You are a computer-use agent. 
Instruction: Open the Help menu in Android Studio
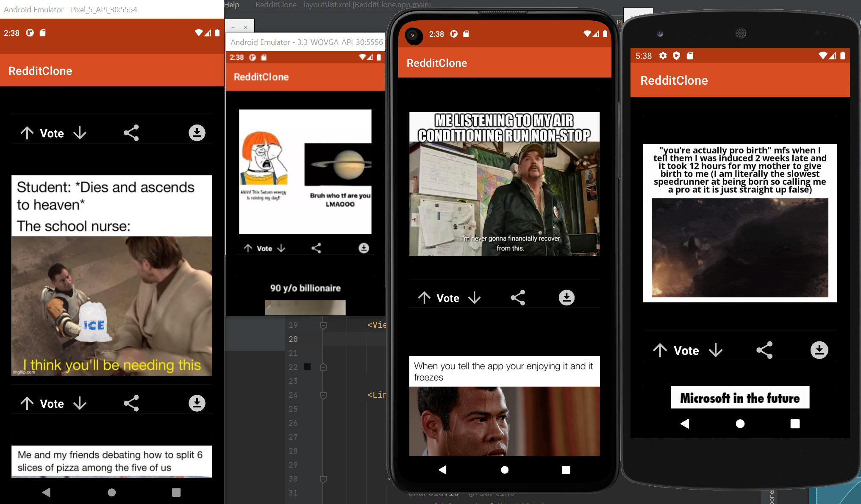232,5
